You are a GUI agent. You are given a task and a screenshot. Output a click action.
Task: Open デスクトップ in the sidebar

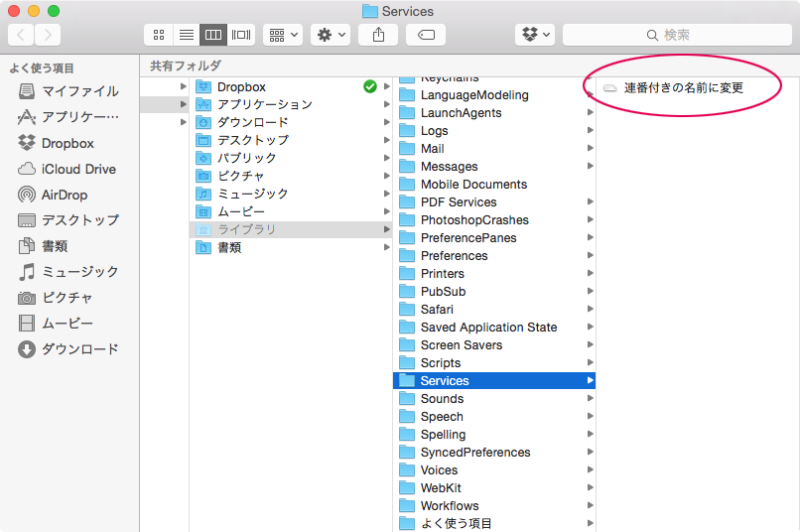tap(68, 220)
